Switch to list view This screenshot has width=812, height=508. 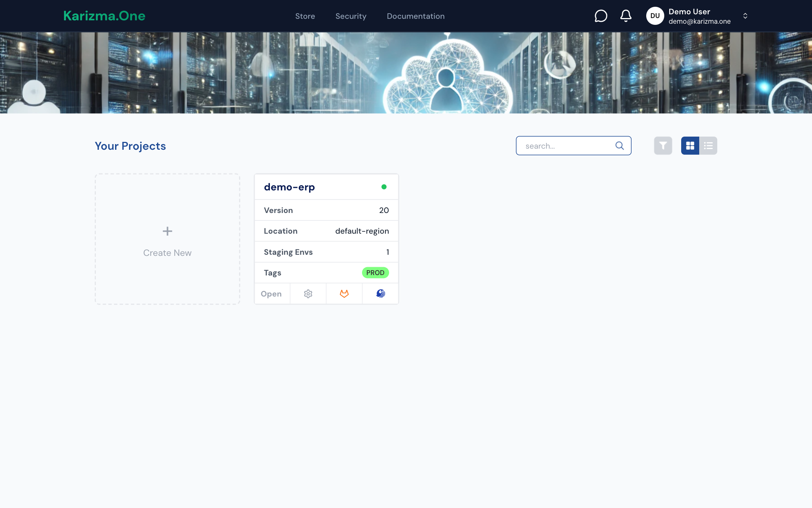[x=708, y=146]
